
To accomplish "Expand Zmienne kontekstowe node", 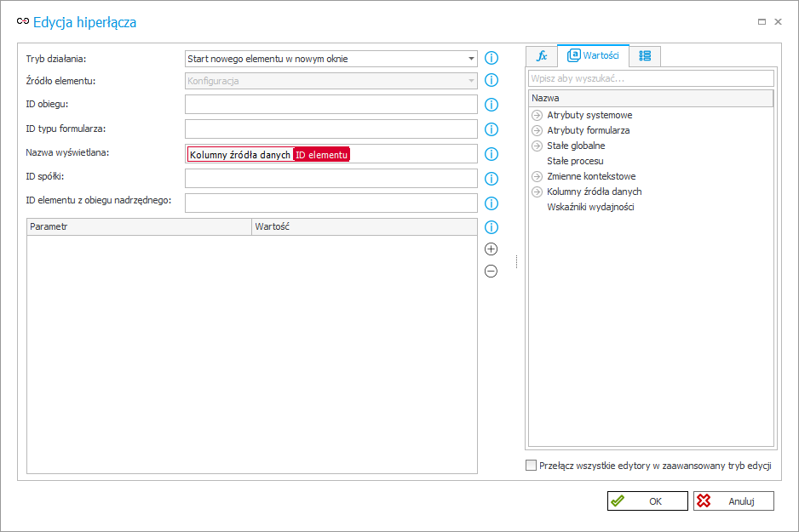I will [x=537, y=177].
